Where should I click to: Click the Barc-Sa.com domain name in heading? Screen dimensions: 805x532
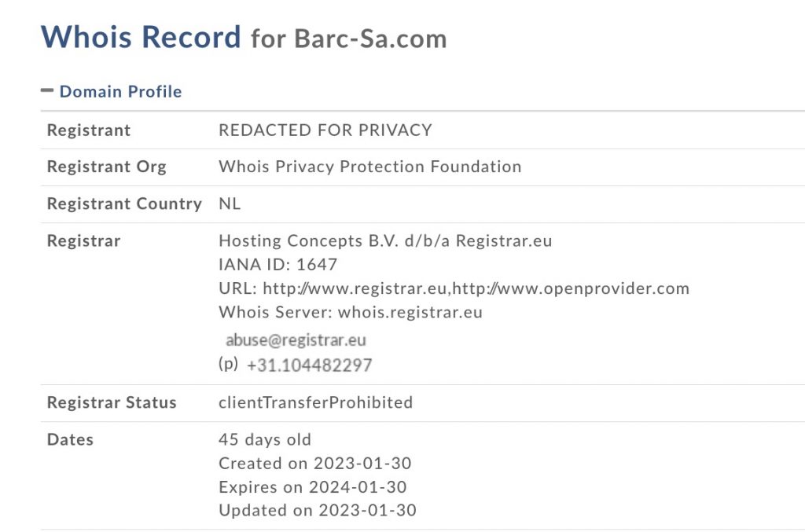[370, 39]
